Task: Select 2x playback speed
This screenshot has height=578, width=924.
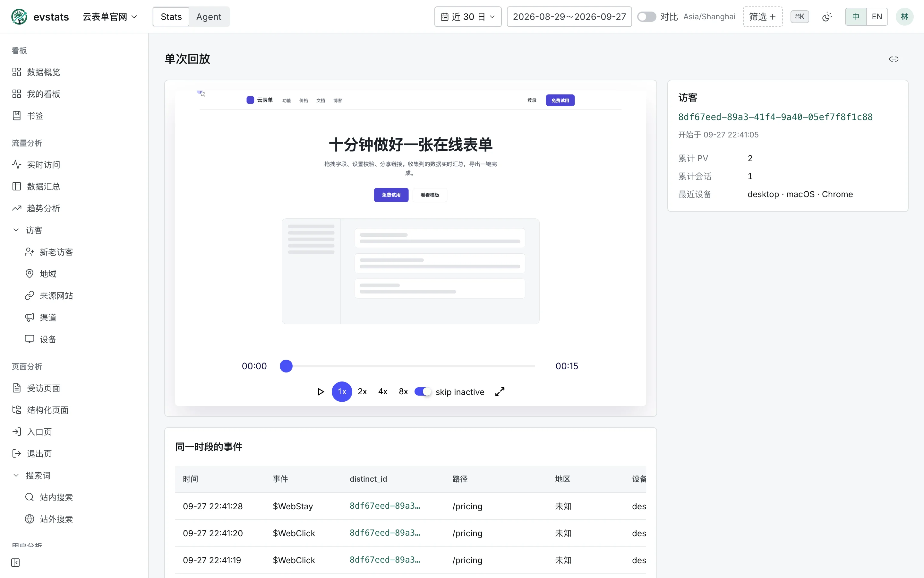Action: 362,392
